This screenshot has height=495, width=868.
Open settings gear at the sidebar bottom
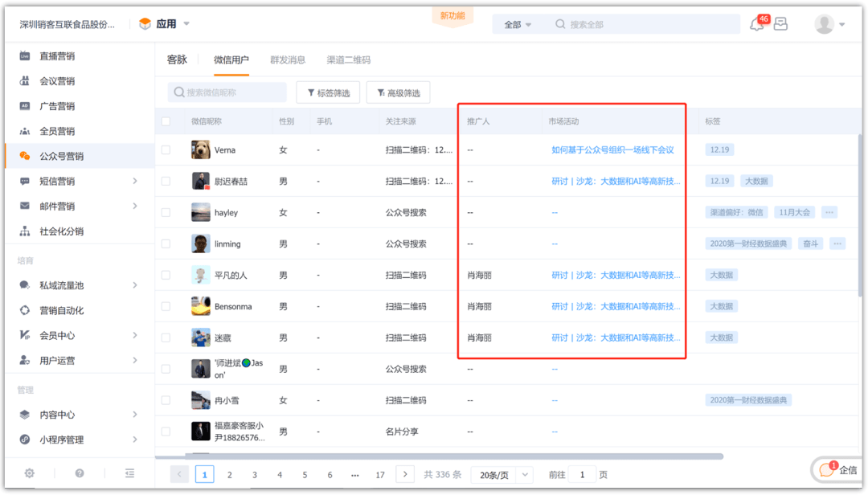[x=30, y=472]
